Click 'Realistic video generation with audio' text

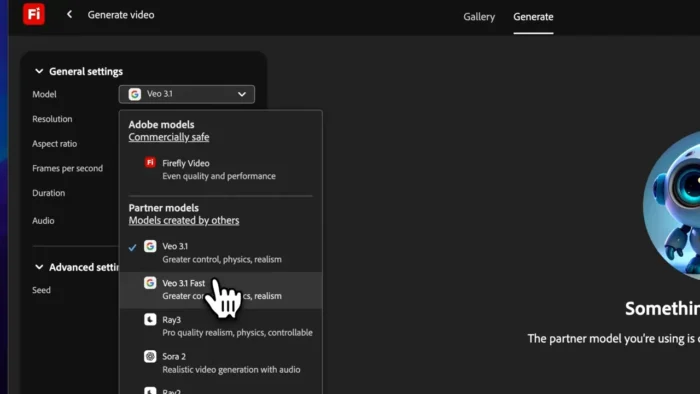point(231,369)
